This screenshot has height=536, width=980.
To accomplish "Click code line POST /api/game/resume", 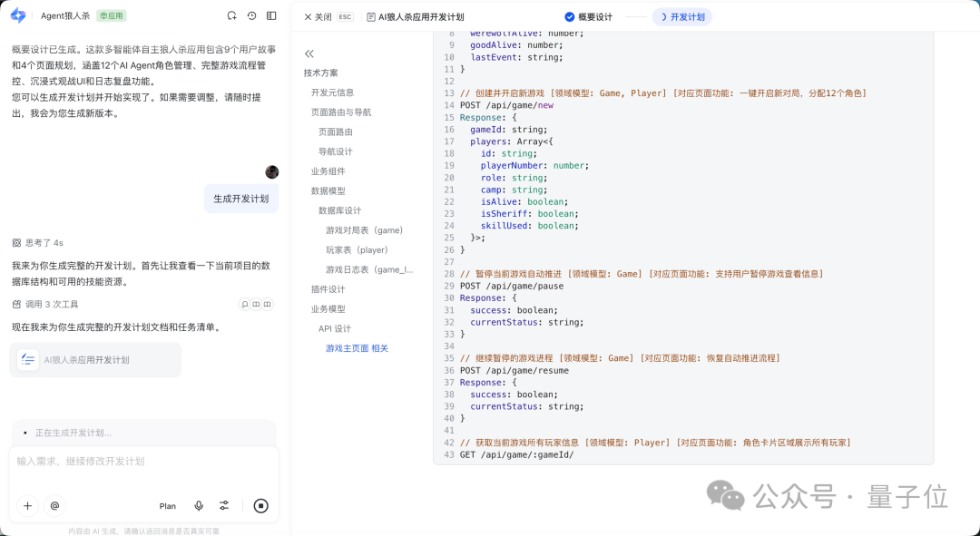I will tap(514, 370).
